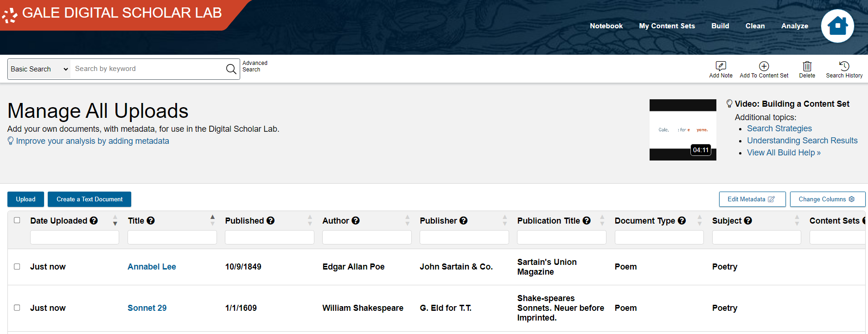The image size is (868, 334).
Task: Sort by Title column arrows
Action: pyautogui.click(x=212, y=220)
